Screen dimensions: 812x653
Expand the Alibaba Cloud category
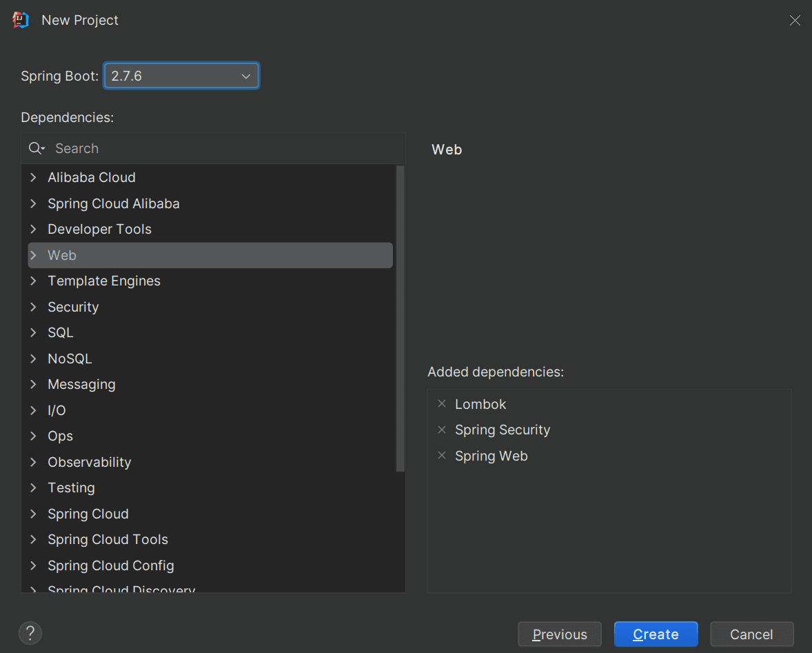click(34, 178)
